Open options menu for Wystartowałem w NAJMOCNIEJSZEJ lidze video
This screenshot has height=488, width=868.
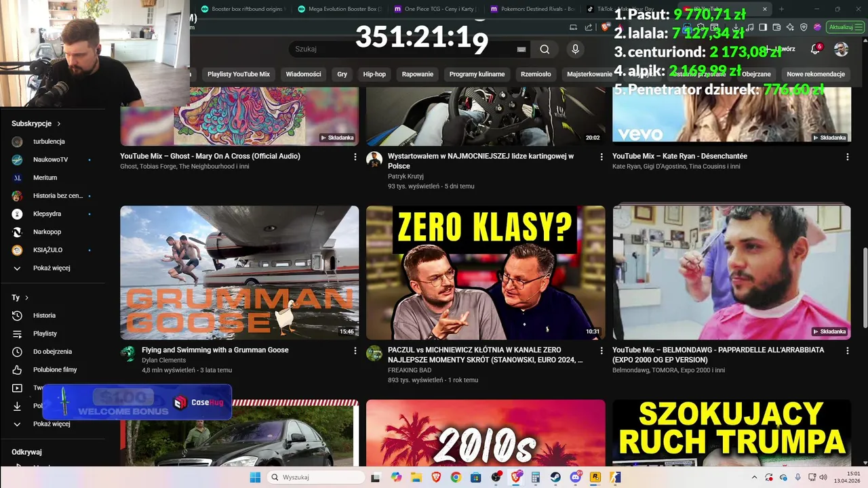601,157
